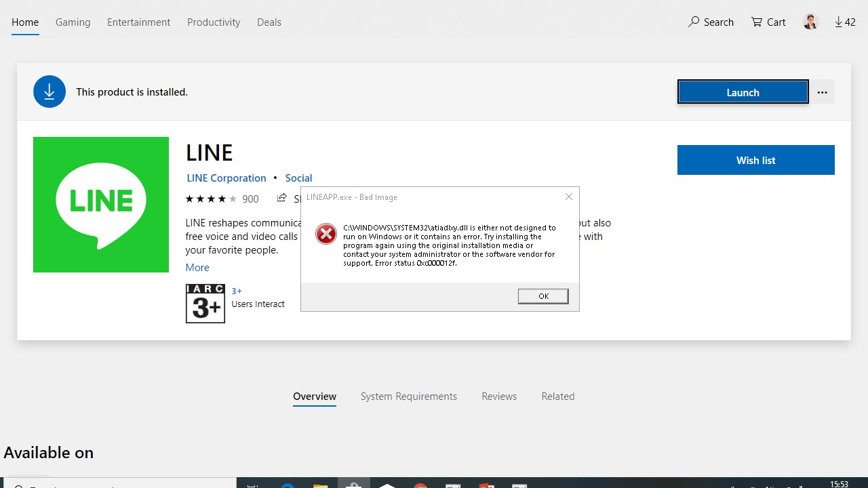The image size is (868, 488).
Task: Open the user profile avatar menu
Action: [810, 22]
